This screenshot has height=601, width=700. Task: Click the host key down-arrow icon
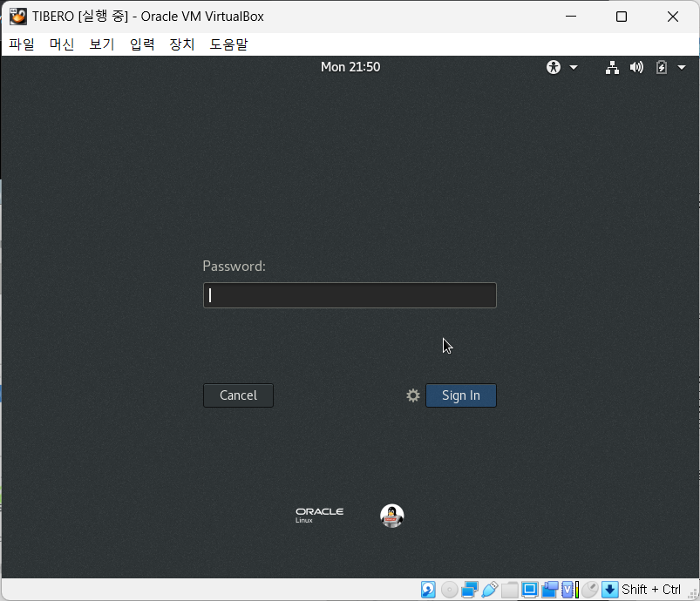[610, 590]
